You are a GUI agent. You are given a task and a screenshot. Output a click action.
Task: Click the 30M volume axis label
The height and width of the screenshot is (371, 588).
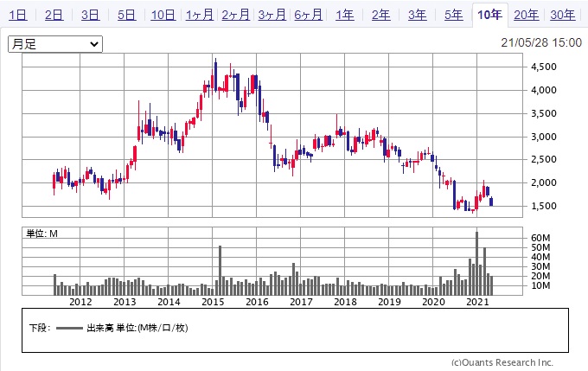(540, 266)
